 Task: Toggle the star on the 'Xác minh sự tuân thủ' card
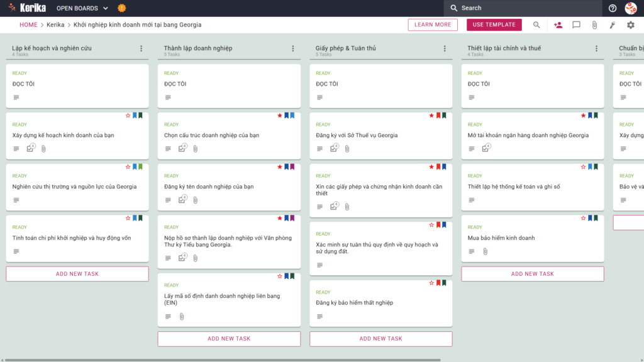[431, 225]
